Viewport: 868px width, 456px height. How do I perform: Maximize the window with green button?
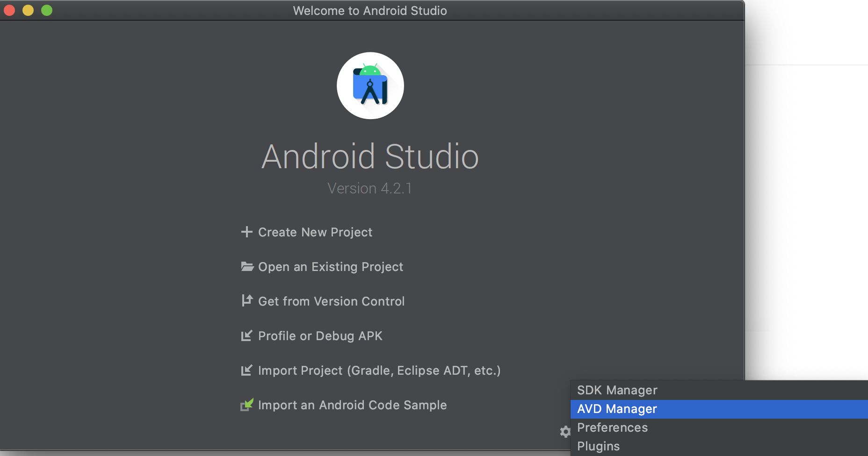(47, 10)
